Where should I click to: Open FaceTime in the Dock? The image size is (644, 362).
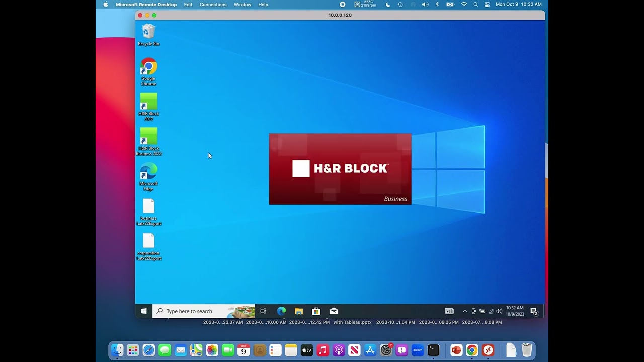point(228,350)
